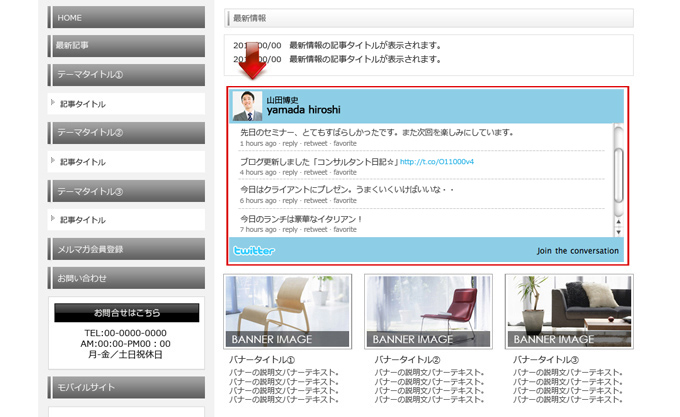Open the HOME menu item
The image size is (680, 417).
coord(126,17)
